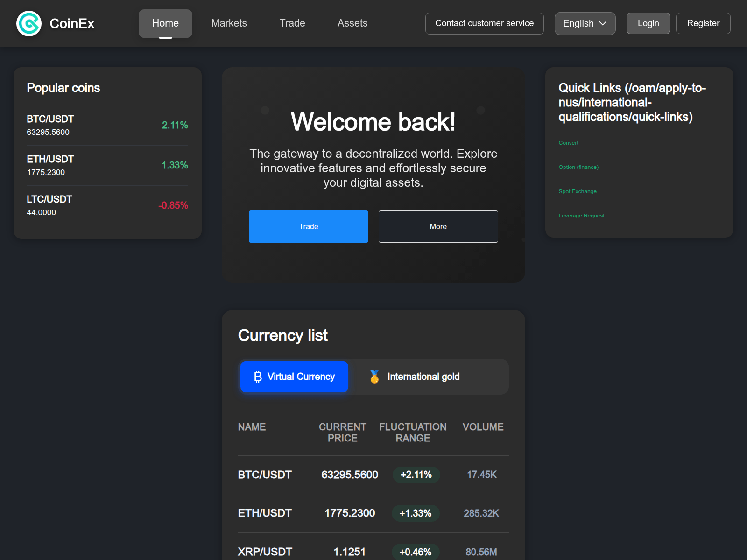747x560 pixels.
Task: Open the Spot Exchange link
Action: (578, 191)
